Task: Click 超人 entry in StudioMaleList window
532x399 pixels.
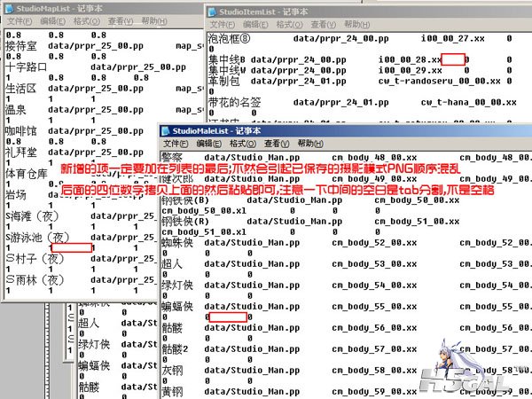Action: (172, 264)
